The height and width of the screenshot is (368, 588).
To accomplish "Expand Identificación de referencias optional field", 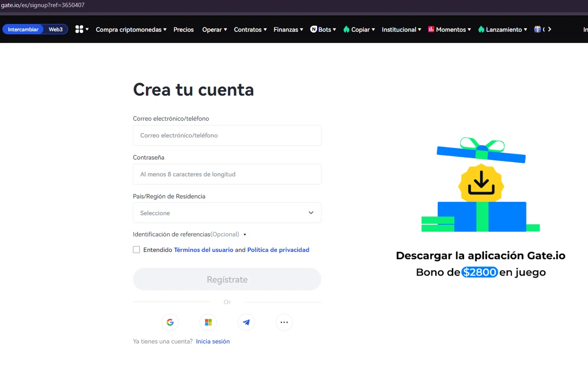I will 190,235.
